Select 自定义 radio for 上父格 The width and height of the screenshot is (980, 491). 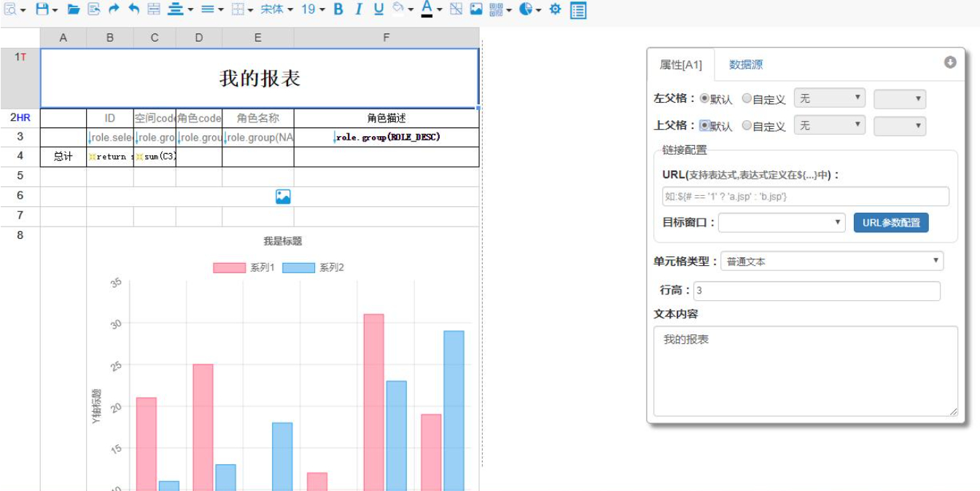(x=747, y=125)
